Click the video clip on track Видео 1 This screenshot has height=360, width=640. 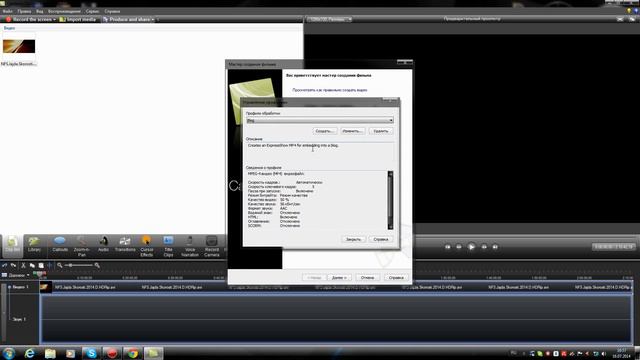336,287
